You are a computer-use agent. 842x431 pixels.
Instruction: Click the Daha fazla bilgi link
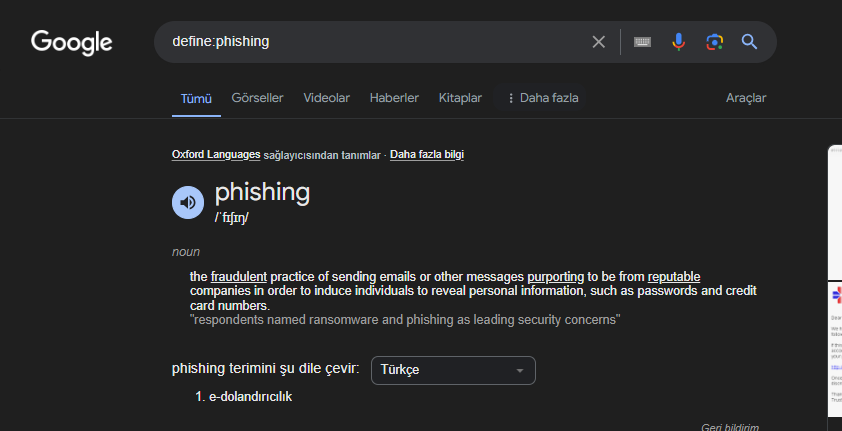point(427,155)
